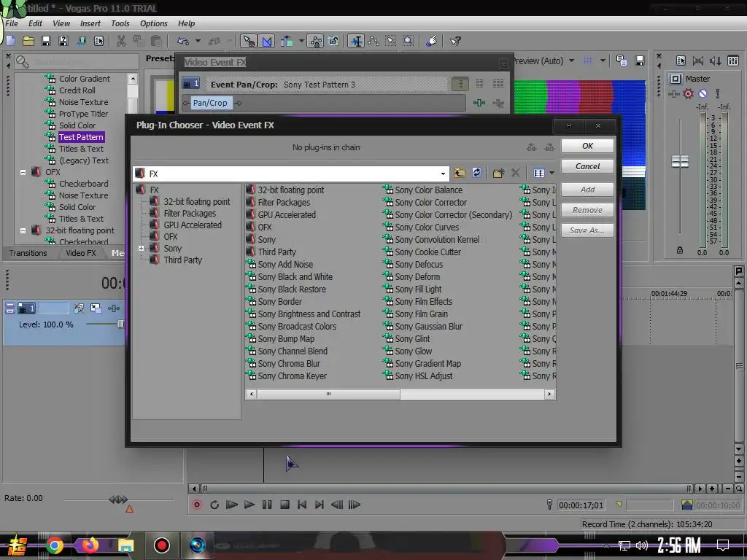
Task: Click the What's This help icon
Action: pos(455,41)
